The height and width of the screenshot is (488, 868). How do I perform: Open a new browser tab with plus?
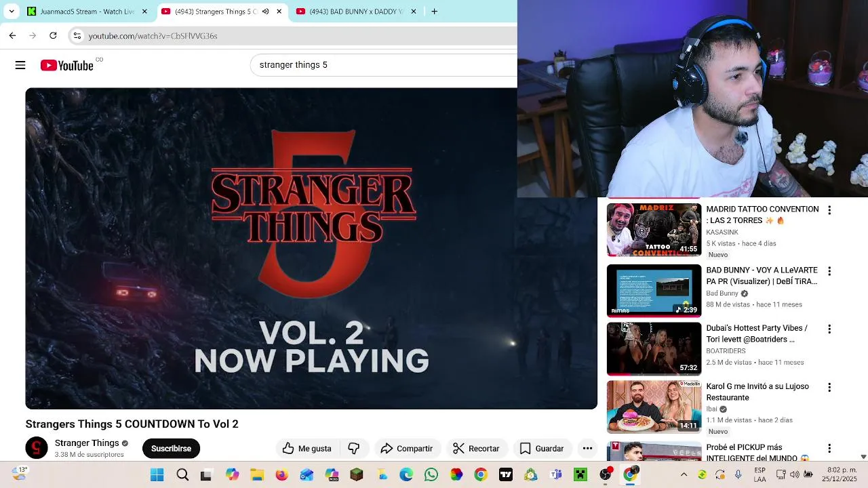434,12
